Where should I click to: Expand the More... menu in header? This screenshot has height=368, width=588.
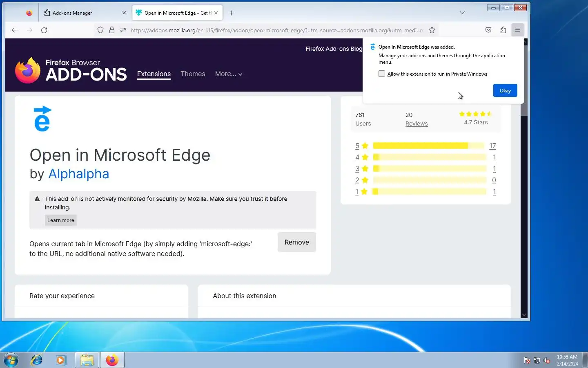tap(229, 74)
